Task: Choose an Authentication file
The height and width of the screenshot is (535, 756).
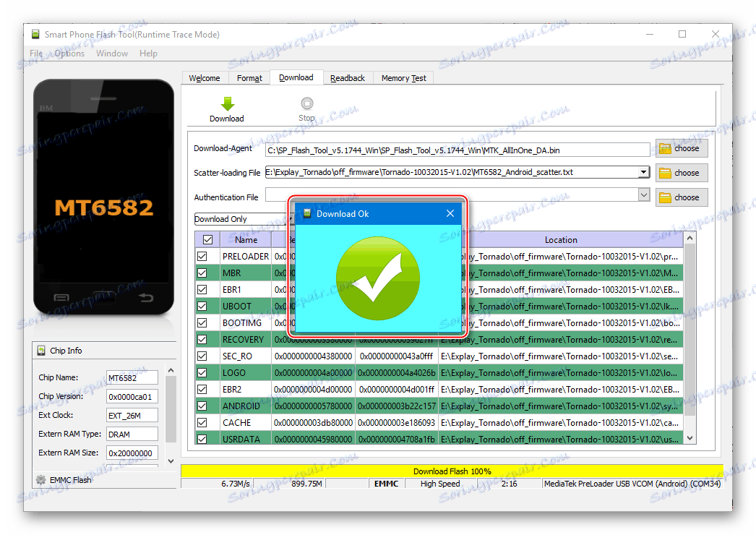Action: 682,197
